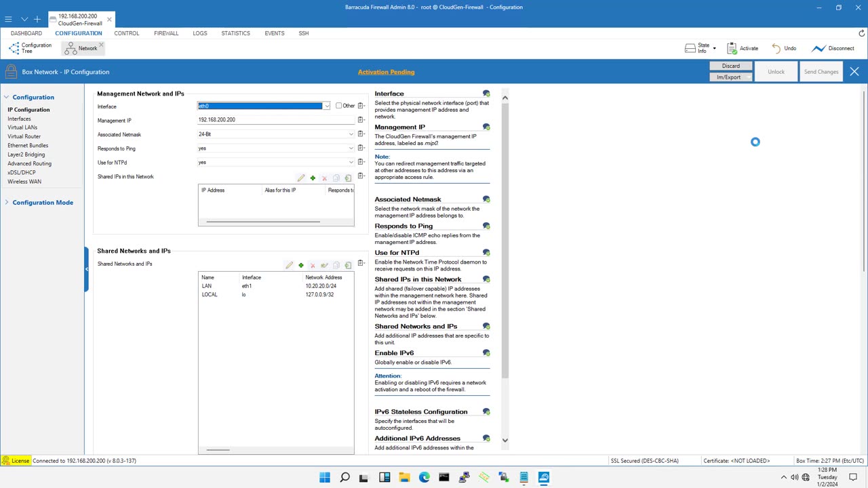Open Virtual Router page
Viewport: 868px width, 488px height.
point(24,136)
